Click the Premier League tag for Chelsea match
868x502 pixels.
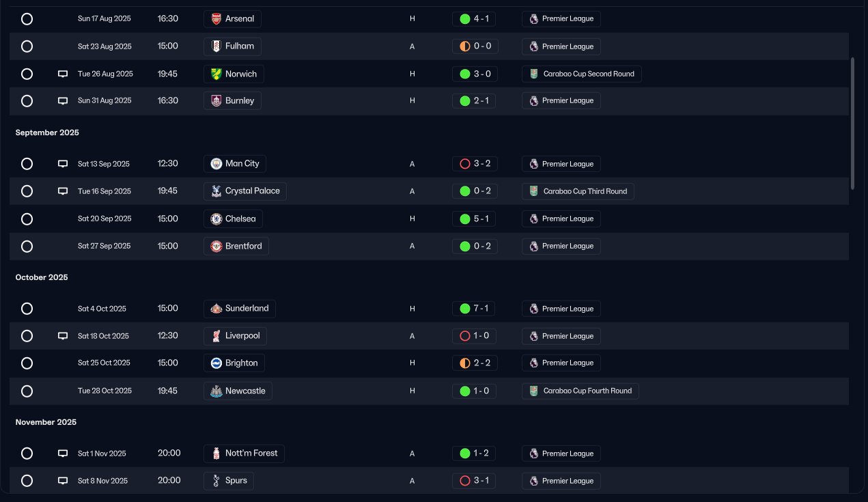coord(561,219)
